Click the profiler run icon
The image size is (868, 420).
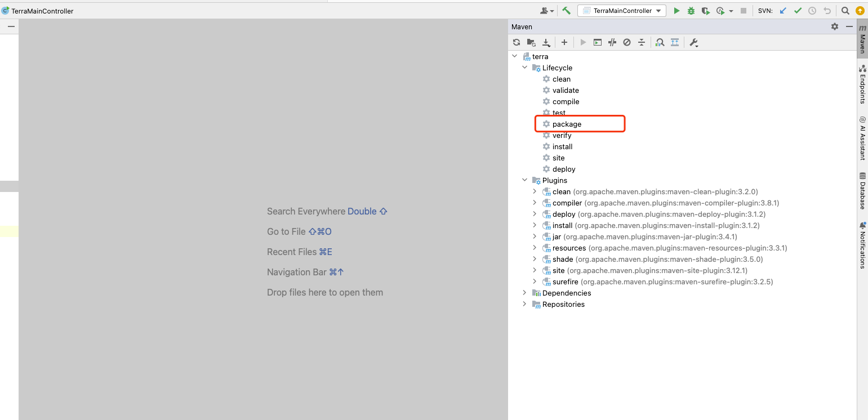[x=720, y=11]
